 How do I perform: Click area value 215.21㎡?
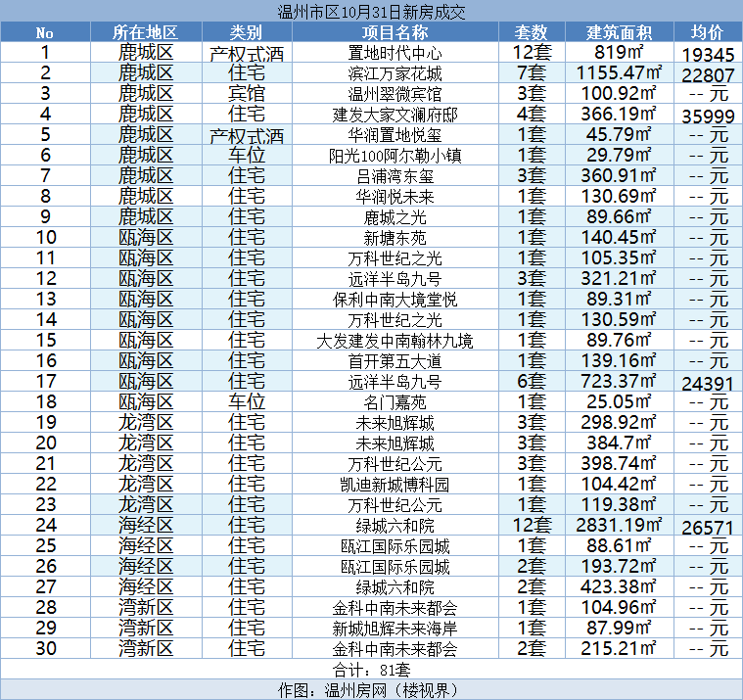[x=619, y=648]
